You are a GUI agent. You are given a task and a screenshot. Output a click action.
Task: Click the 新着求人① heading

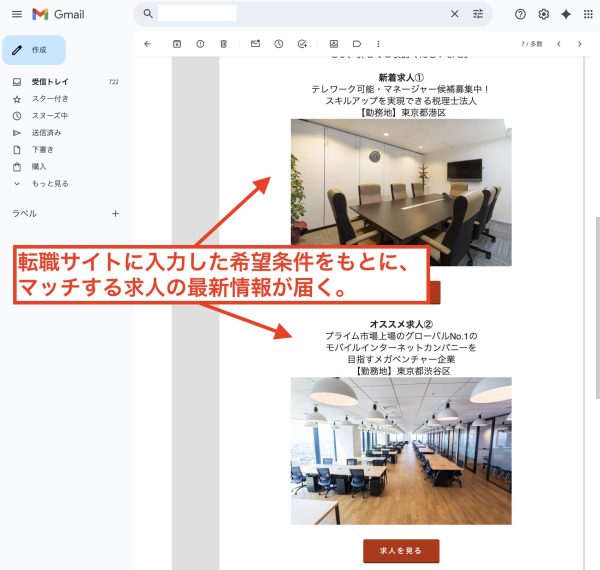click(x=401, y=78)
